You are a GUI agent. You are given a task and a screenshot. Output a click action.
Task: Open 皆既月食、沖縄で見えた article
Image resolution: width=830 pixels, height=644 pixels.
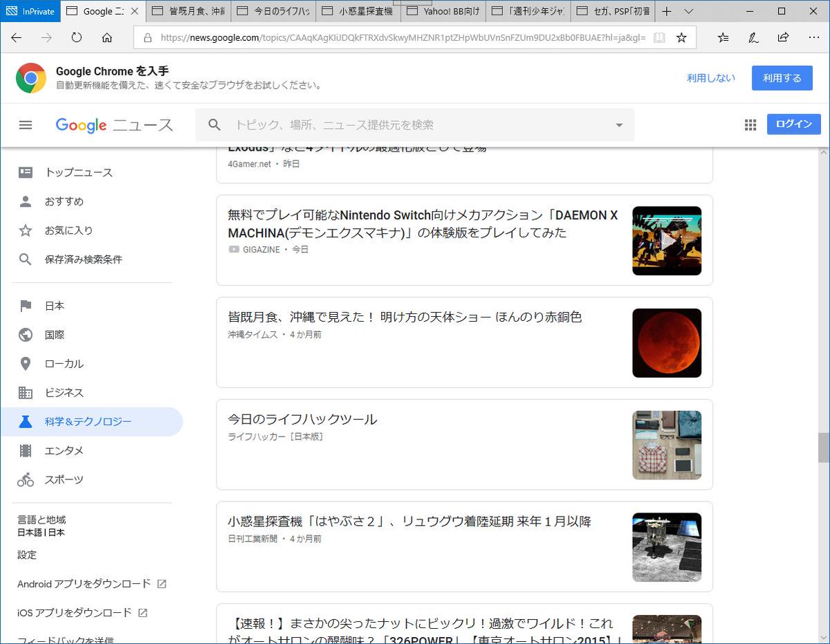coord(405,317)
